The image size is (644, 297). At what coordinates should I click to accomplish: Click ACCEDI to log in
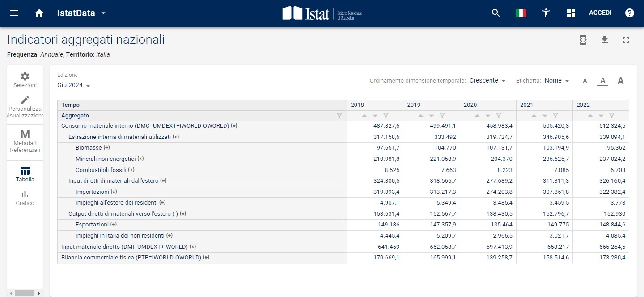600,13
